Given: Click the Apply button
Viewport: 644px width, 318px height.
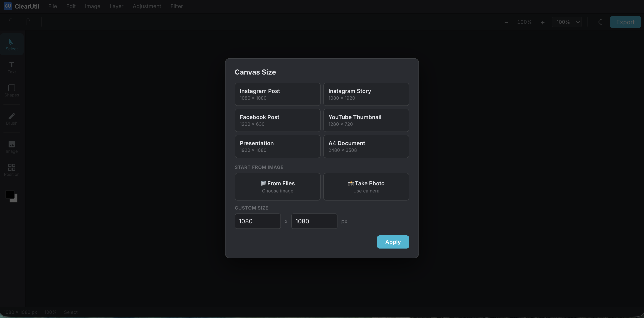Looking at the screenshot, I should (x=392, y=242).
